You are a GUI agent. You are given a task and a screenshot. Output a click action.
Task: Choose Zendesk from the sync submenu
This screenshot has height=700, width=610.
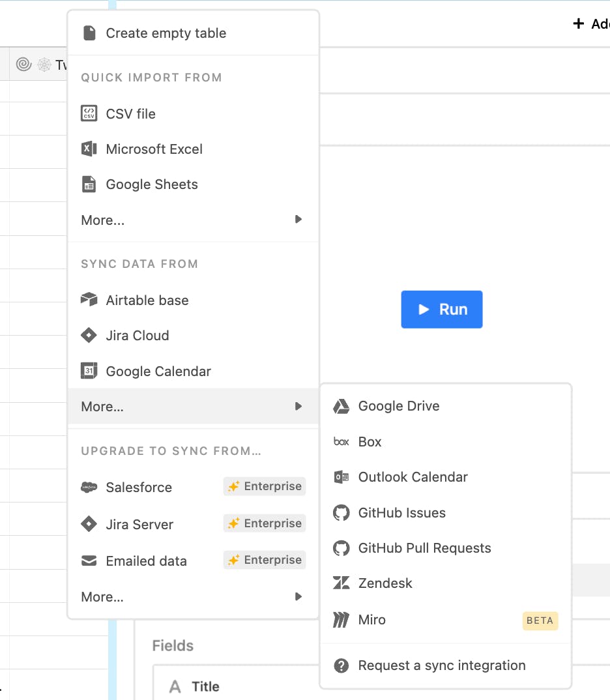446,583
